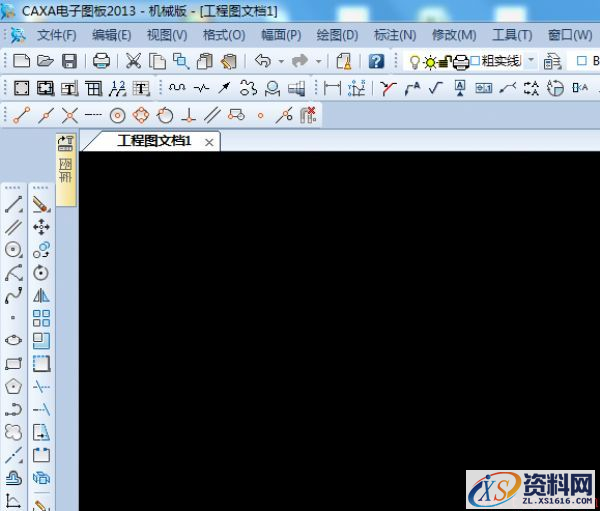Open 标注(N) menu
The width and height of the screenshot is (600, 511).
(395, 35)
